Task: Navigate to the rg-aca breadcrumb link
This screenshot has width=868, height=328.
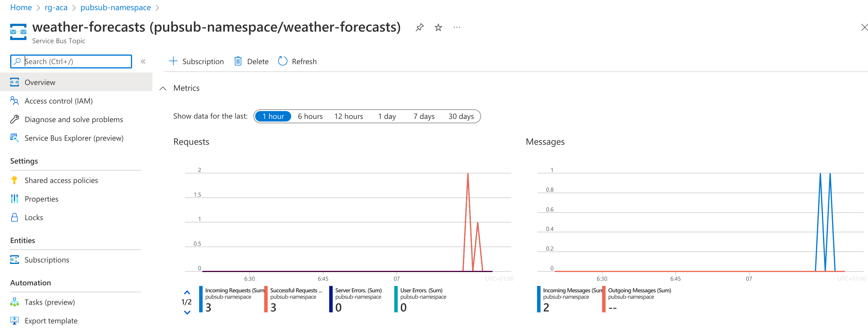Action: click(56, 8)
